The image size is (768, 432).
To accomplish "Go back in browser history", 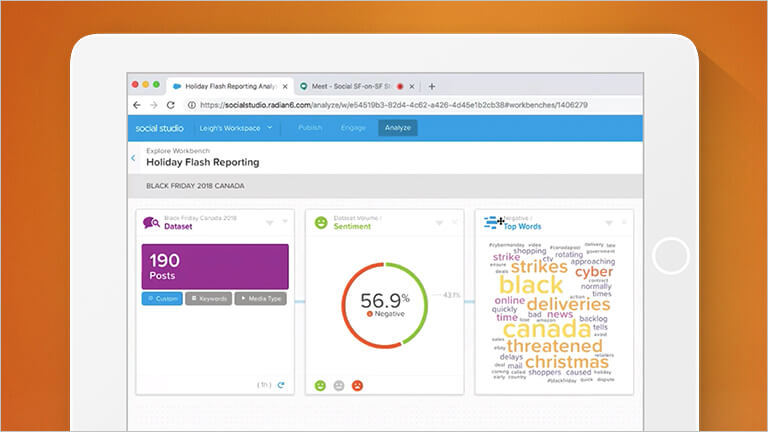I will (137, 105).
